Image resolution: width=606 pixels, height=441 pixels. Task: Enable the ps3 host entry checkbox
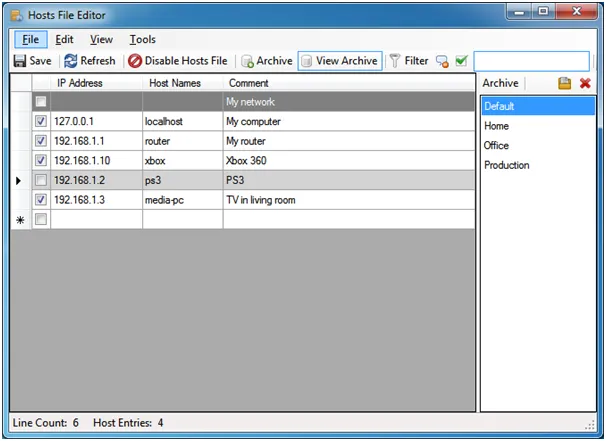pyautogui.click(x=41, y=180)
